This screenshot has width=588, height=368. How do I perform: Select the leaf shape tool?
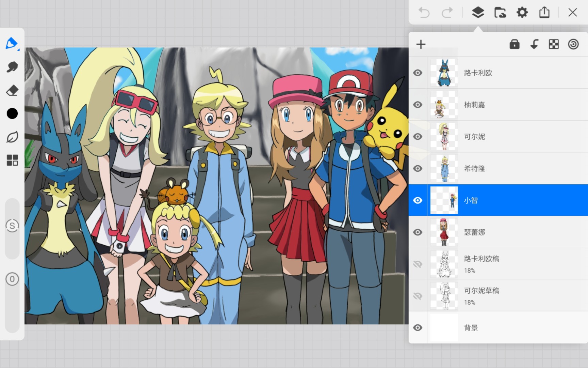coord(12,137)
